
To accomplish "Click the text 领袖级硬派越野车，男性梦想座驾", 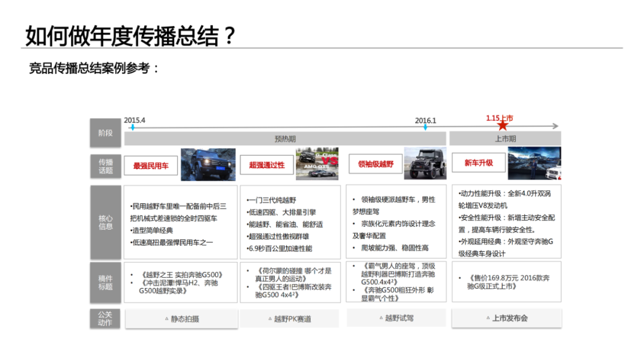I will pyautogui.click(x=394, y=205).
